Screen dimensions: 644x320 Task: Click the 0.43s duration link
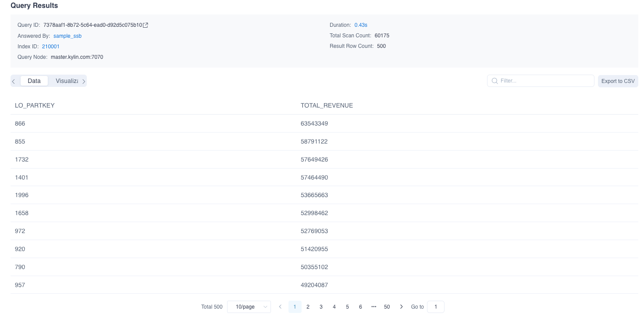click(361, 25)
